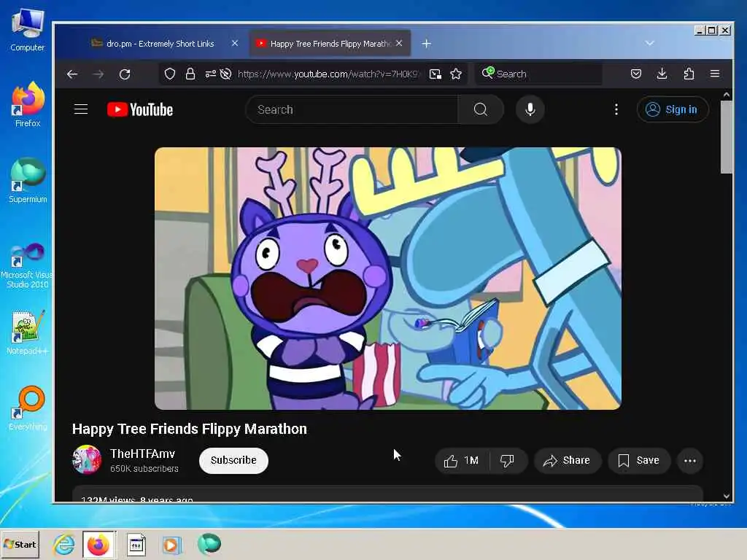747x560 pixels.
Task: Select the Supermium desktop shortcut
Action: (x=28, y=181)
